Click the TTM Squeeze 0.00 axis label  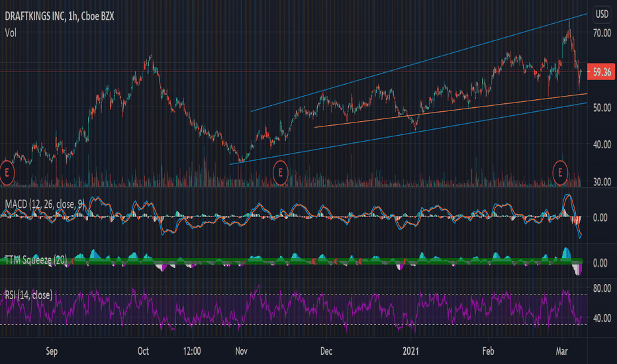tap(600, 263)
